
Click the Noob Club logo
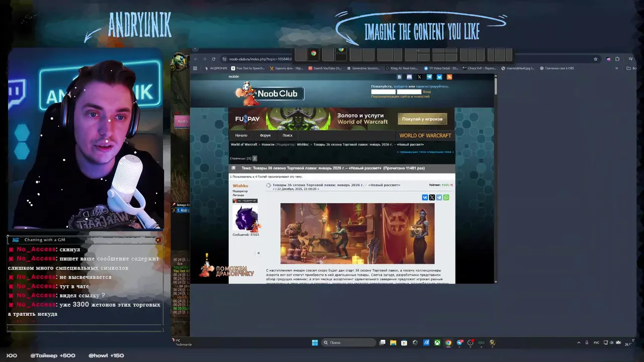pos(270,93)
